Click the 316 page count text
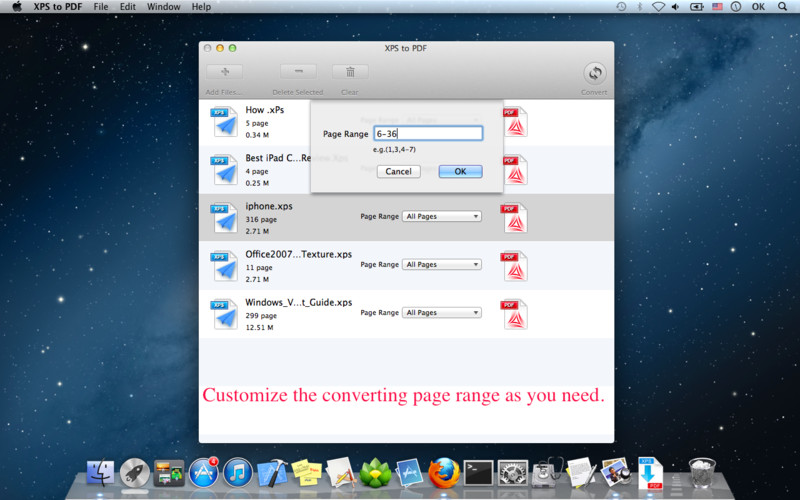 pos(261,219)
